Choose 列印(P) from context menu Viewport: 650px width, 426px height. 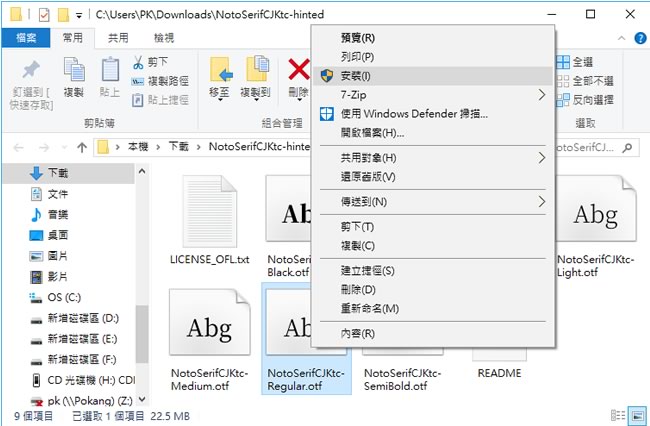(433, 57)
